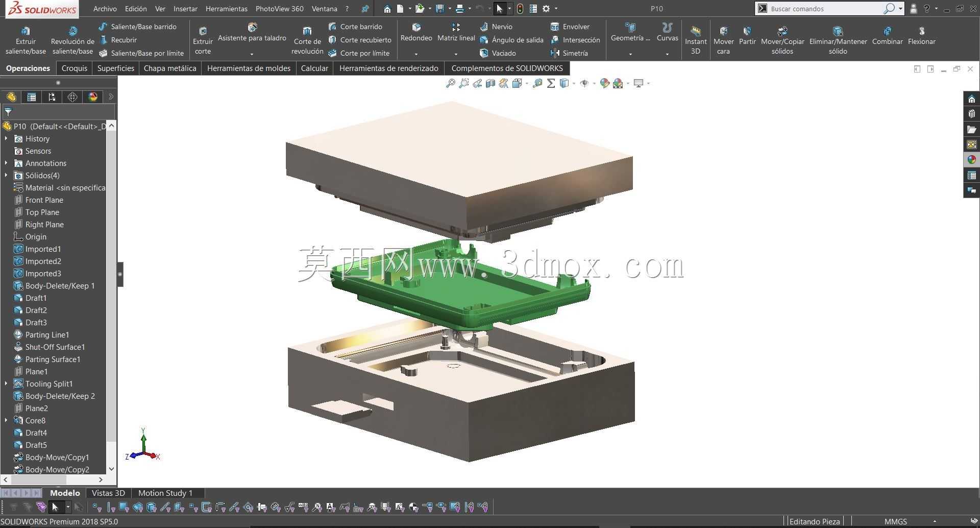Toggle Instant 3D mode
This screenshot has height=528, width=980.
[x=695, y=40]
